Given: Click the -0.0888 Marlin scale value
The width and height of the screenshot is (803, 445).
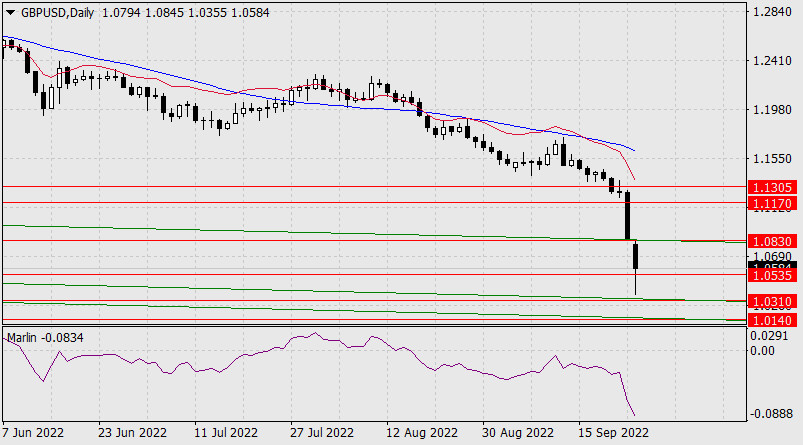Looking at the screenshot, I should (x=771, y=414).
